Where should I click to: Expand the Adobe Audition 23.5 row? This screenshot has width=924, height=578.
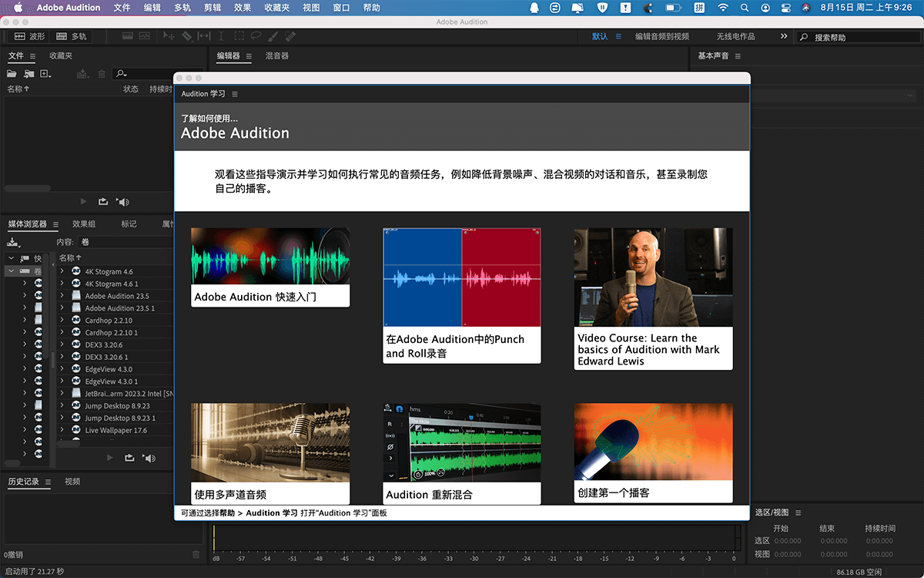click(62, 296)
